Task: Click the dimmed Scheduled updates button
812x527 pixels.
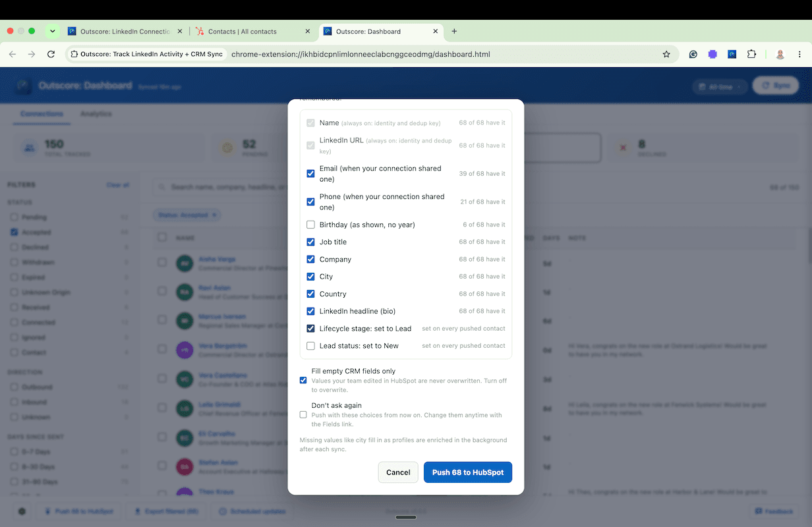Action: (252, 511)
